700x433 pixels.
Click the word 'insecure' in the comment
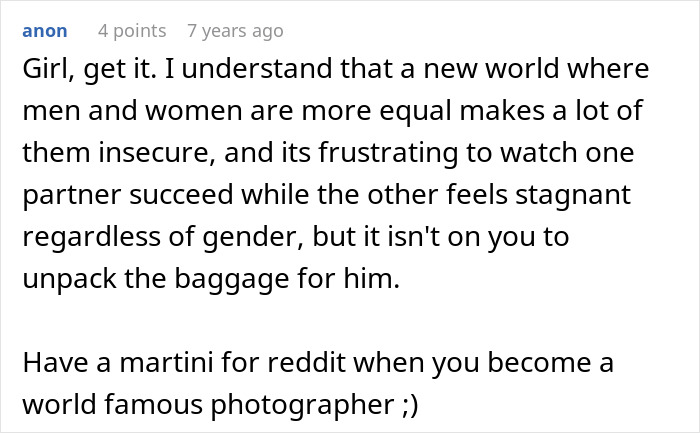[153, 153]
